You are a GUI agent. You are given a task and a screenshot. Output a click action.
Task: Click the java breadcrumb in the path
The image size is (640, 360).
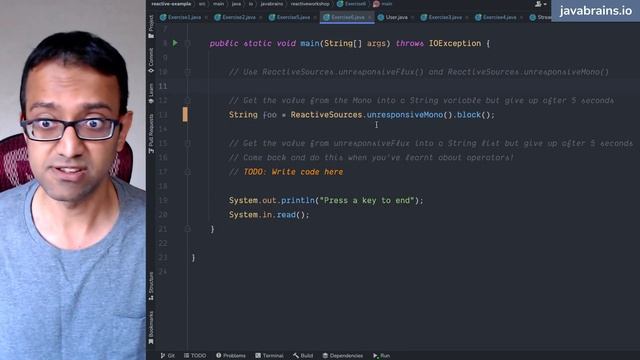pos(236,4)
